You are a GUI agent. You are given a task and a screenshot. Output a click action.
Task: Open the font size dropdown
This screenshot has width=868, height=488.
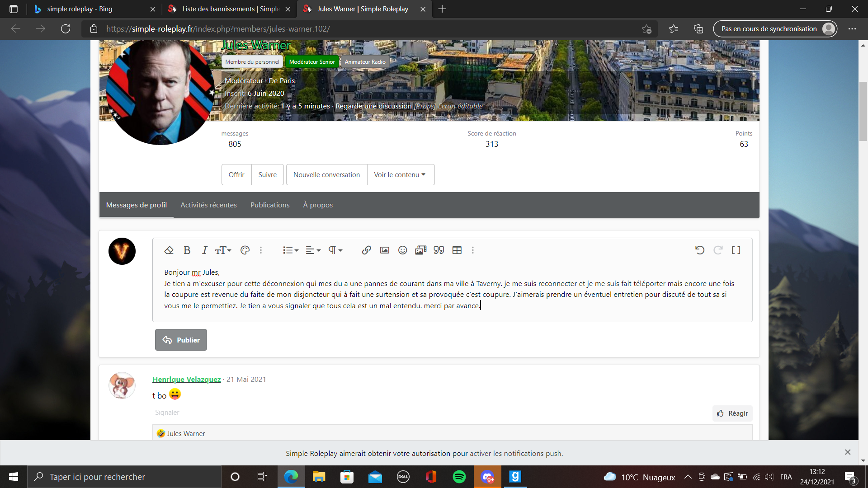(223, 250)
